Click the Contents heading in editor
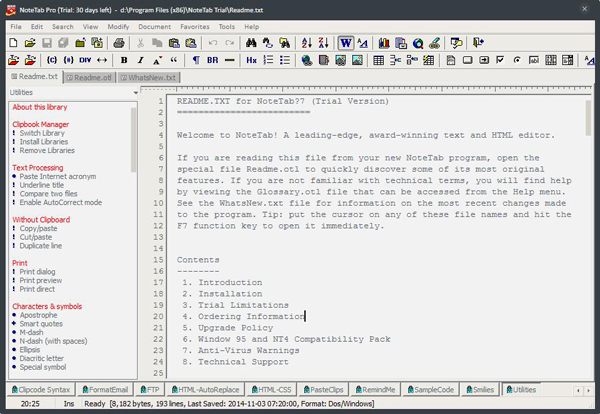Screen dimensions: 600x414 click(198, 260)
